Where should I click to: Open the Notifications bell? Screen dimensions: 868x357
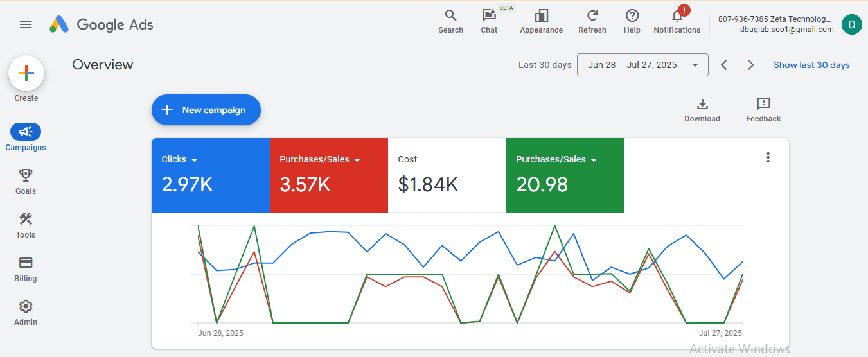(677, 16)
